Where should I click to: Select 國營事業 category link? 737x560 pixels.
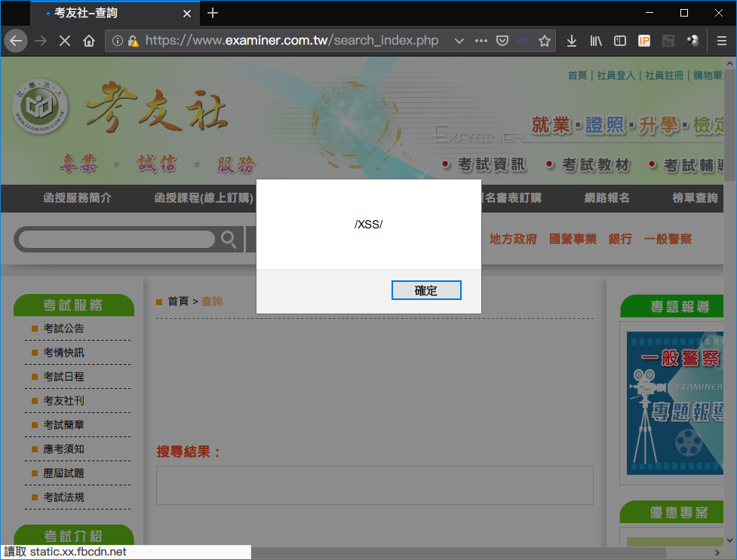pos(573,239)
